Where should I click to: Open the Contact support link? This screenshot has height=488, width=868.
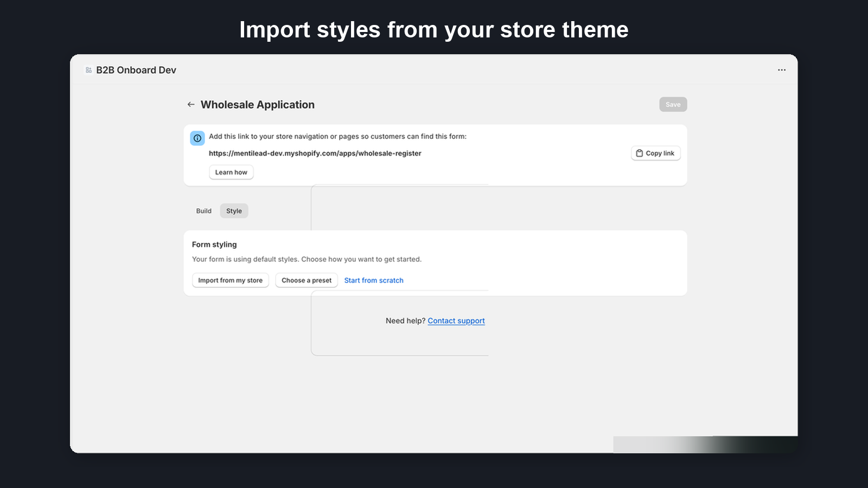pyautogui.click(x=456, y=320)
